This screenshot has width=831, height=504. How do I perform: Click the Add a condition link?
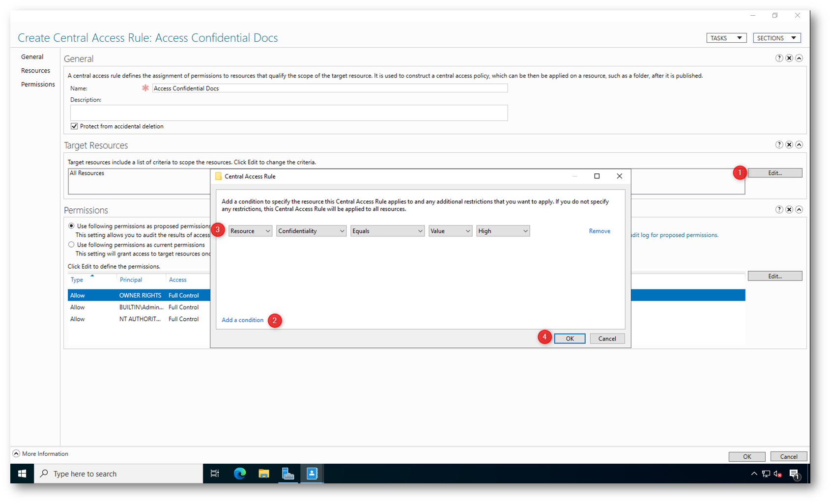tap(242, 320)
